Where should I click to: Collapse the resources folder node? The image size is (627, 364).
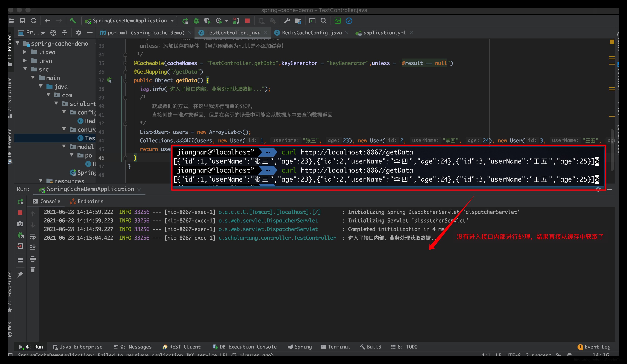(41, 181)
